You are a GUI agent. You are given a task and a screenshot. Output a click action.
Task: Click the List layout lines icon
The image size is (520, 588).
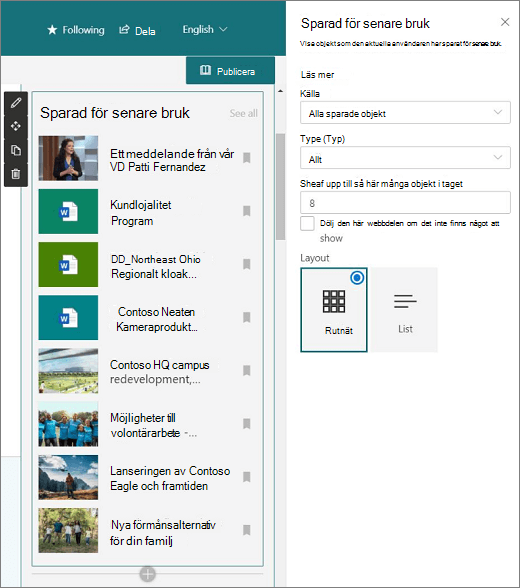tap(405, 301)
